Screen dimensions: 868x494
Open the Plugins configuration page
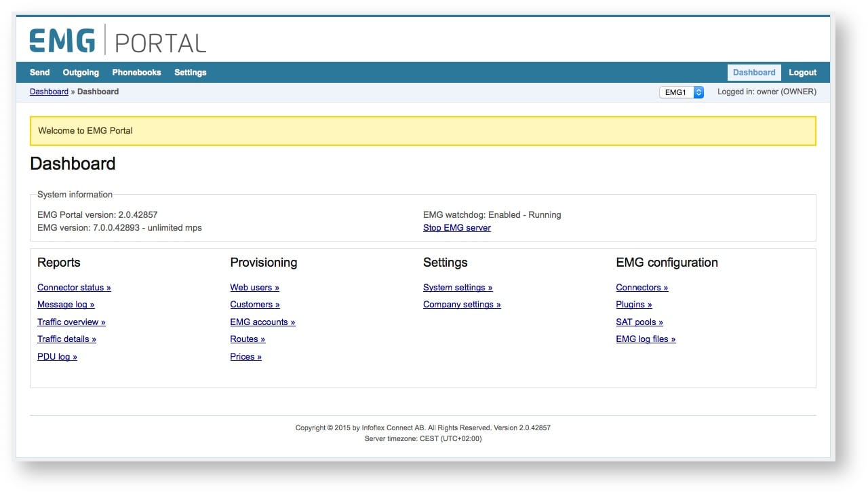(x=633, y=304)
